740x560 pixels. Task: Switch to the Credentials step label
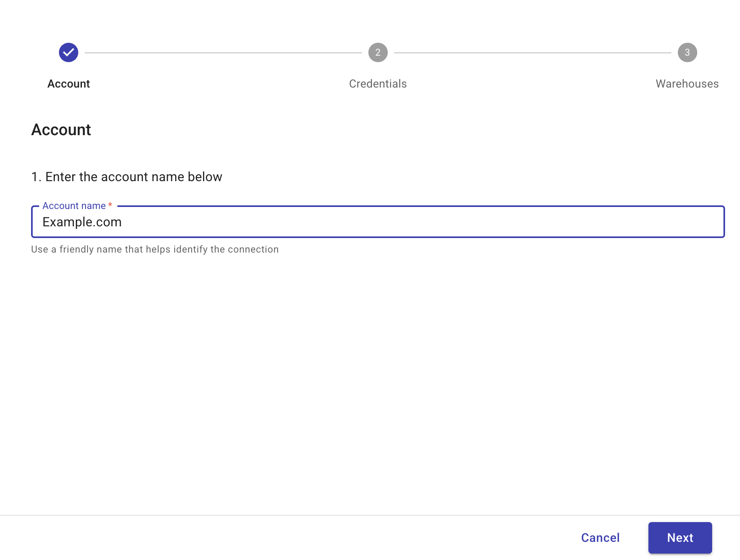click(377, 84)
